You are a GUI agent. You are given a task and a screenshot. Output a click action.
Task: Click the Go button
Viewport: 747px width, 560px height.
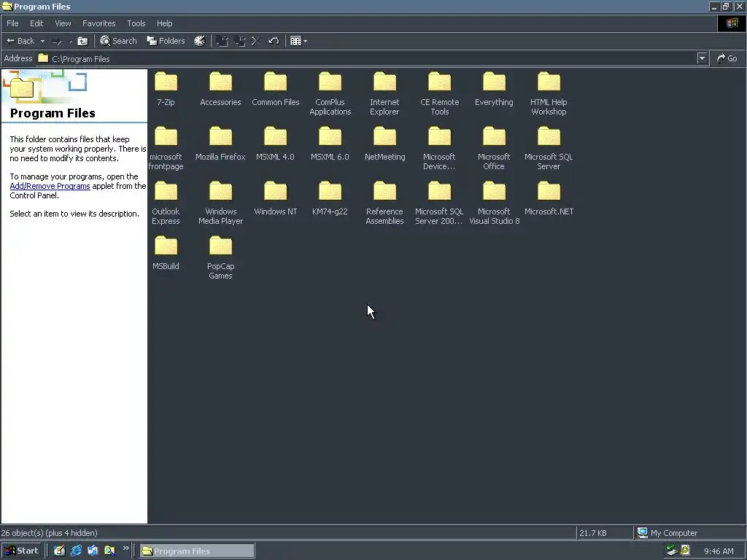727,58
